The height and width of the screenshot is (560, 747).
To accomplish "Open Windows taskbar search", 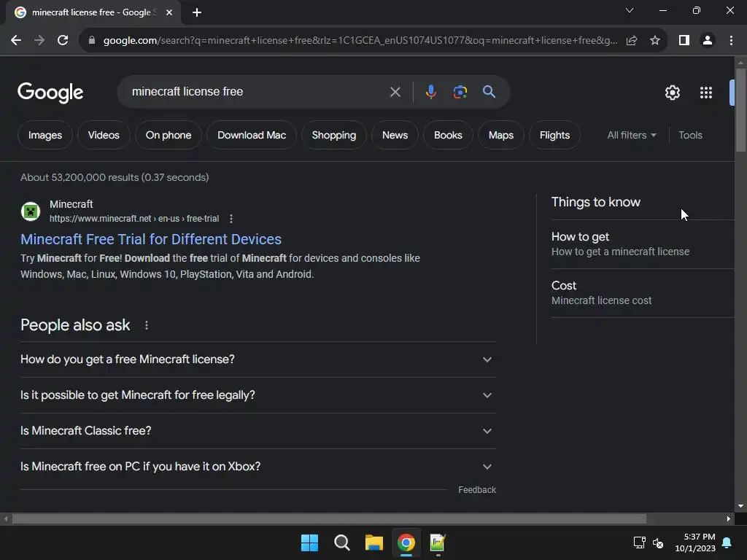I will (x=341, y=542).
